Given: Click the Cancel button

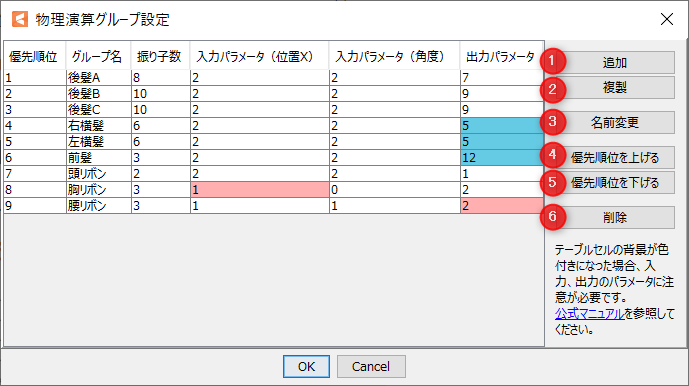Looking at the screenshot, I should [x=371, y=366].
